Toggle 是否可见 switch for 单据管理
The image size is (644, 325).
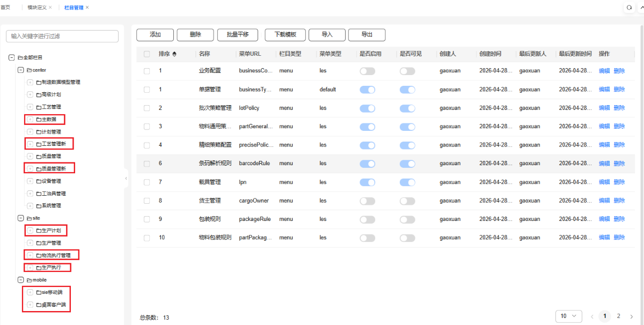(407, 90)
